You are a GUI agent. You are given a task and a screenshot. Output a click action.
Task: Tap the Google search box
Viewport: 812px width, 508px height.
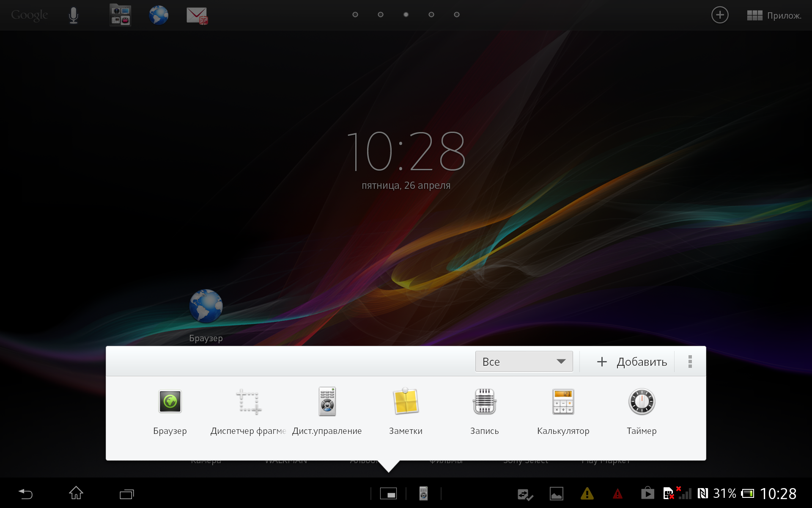(29, 15)
